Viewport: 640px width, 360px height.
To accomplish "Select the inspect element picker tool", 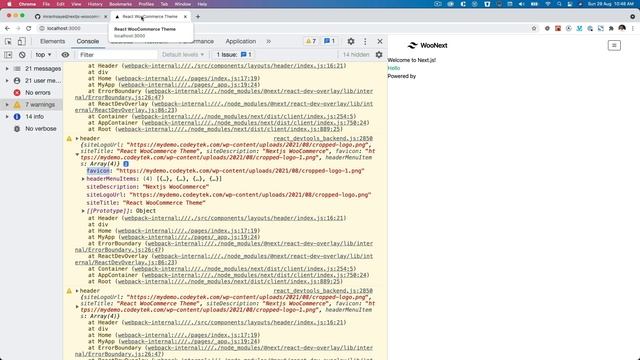I will (x=8, y=41).
